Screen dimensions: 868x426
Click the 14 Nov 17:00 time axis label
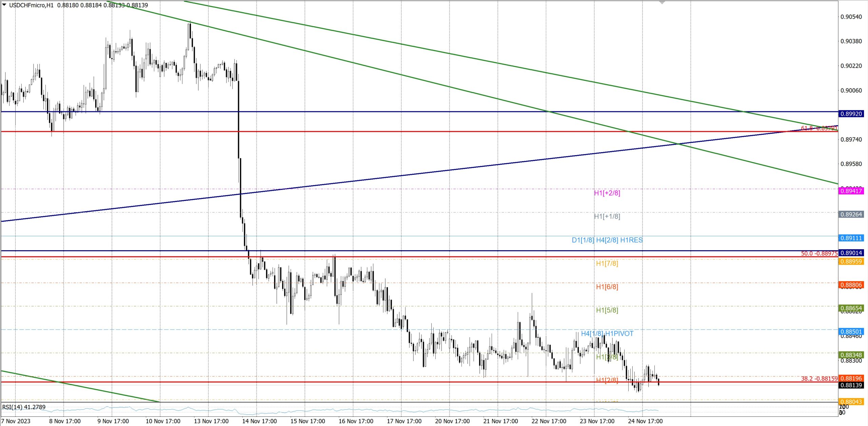click(x=259, y=421)
